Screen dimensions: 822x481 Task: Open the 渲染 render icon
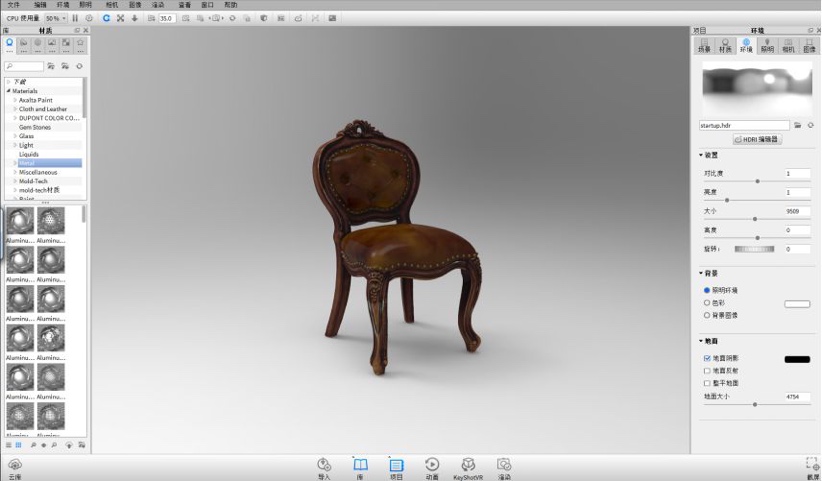coord(504,467)
